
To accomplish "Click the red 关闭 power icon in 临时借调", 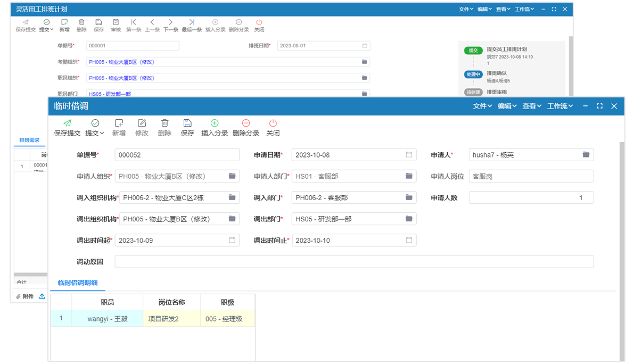I will [x=273, y=123].
